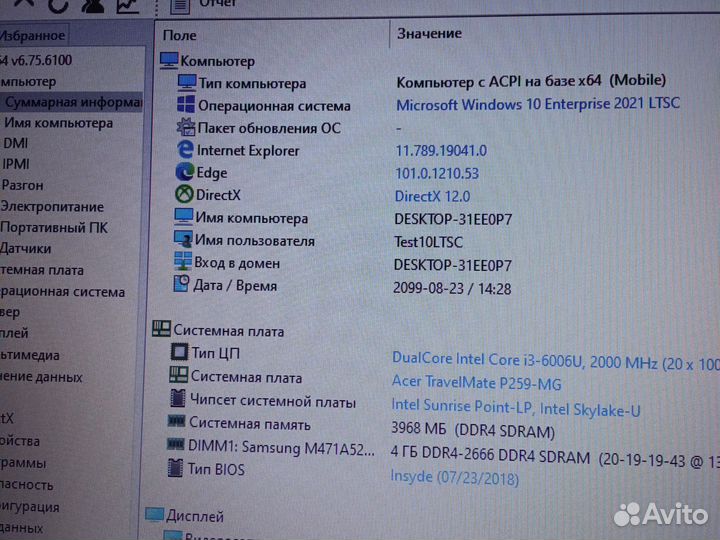Click the Имя пользователя user icon

[183, 239]
